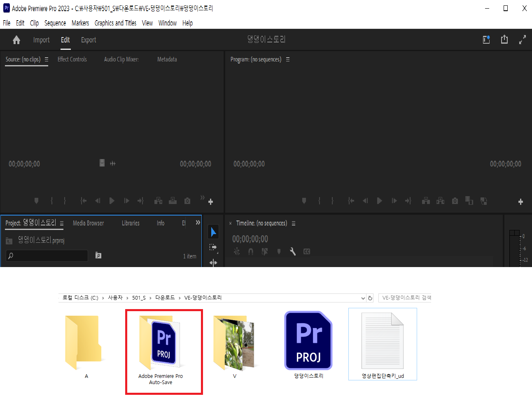Image resolution: width=532 pixels, height=408 pixels.
Task: Show hidden Project panel tabs with double chevron
Action: [198, 223]
